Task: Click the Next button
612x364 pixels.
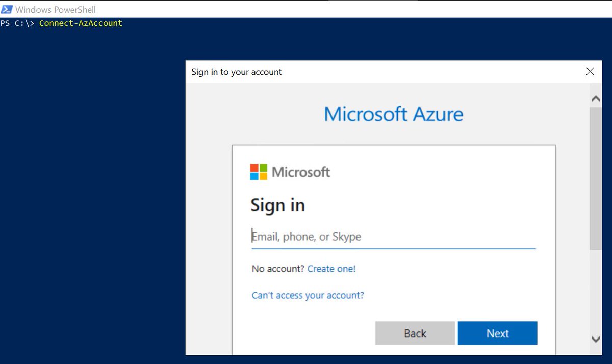Action: click(x=498, y=333)
